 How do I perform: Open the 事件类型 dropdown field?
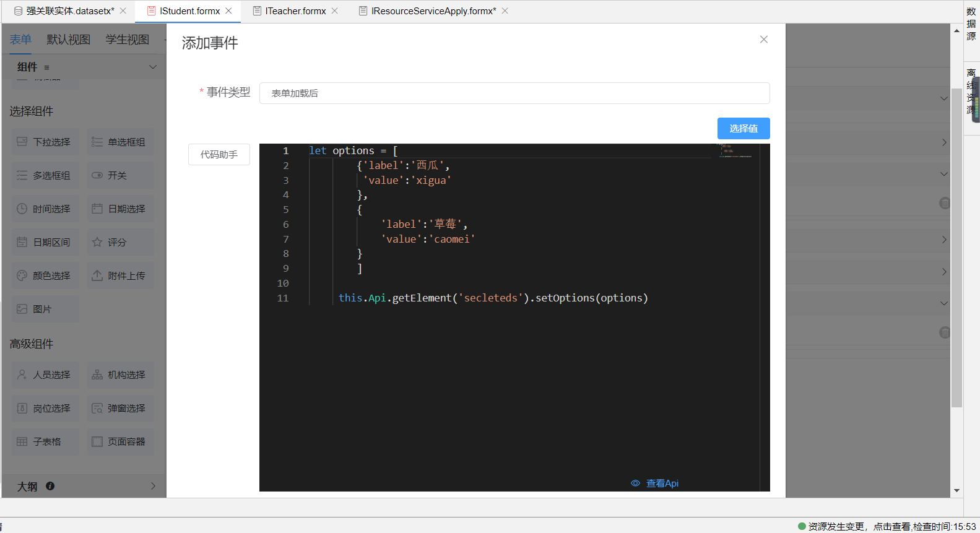514,93
